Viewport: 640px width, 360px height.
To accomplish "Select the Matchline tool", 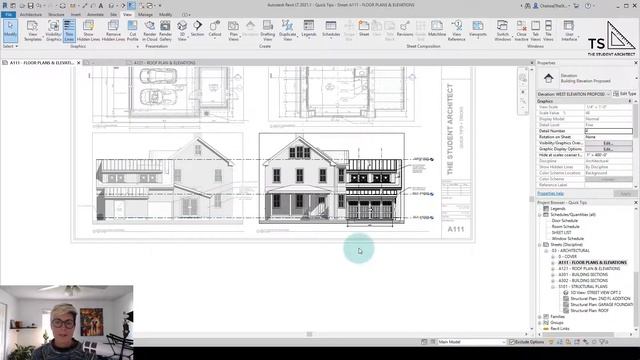I will point(437,29).
